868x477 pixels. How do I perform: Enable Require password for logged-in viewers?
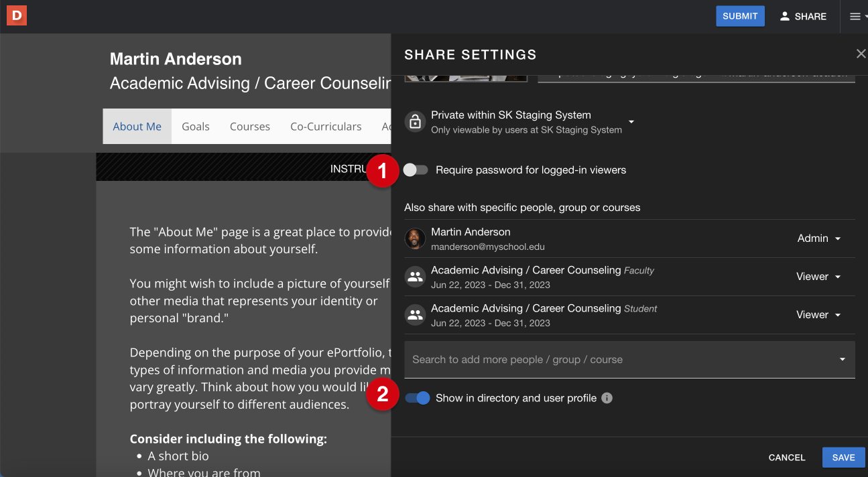click(x=416, y=170)
